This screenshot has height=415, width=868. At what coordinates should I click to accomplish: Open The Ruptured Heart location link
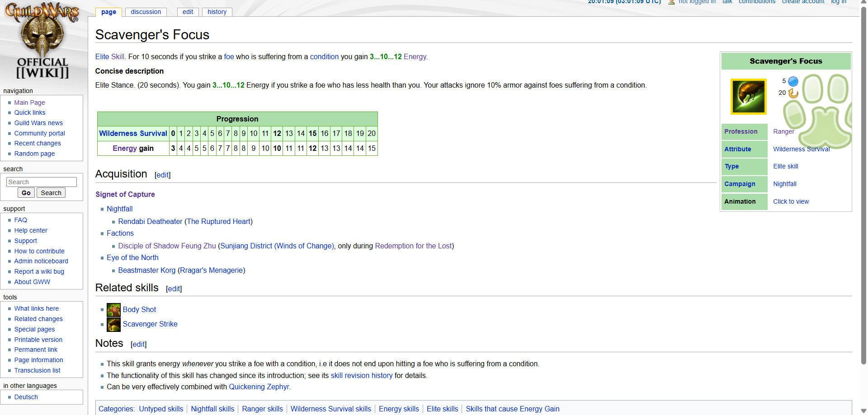click(218, 221)
